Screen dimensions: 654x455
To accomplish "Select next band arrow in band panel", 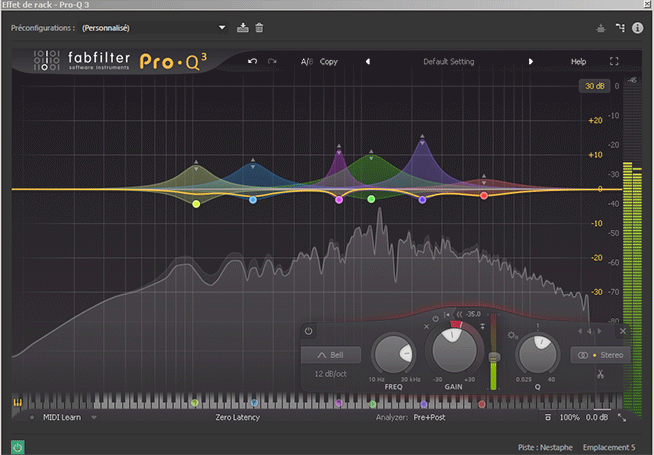I will [x=599, y=331].
